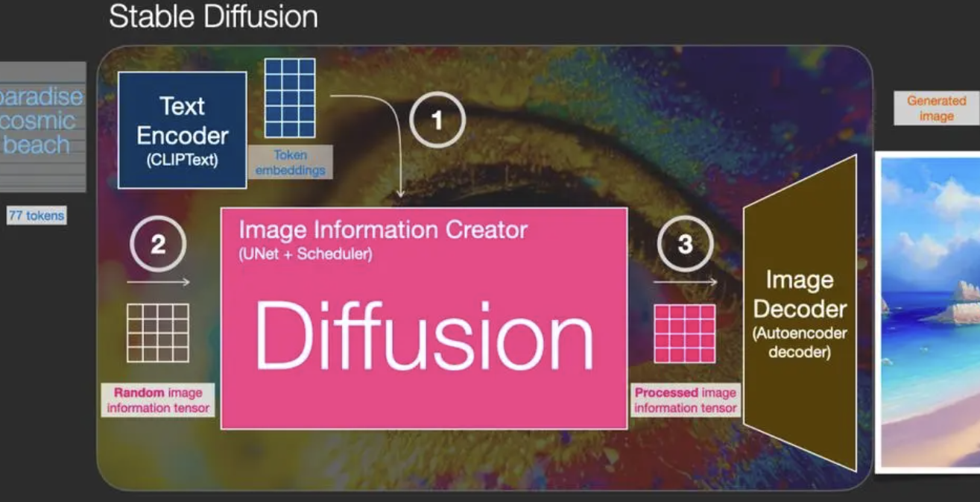Click the pink processed tensor grid
Screen dimensions: 980x502
[685, 333]
